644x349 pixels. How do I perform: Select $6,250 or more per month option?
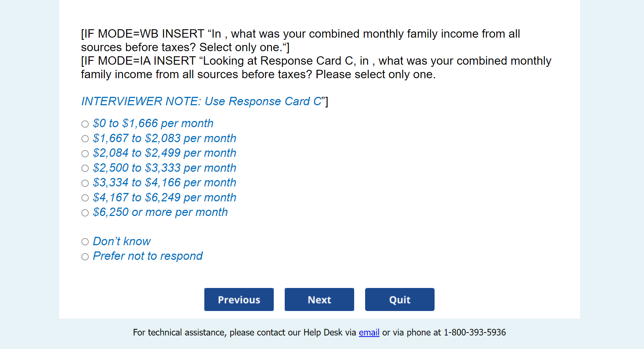click(85, 213)
